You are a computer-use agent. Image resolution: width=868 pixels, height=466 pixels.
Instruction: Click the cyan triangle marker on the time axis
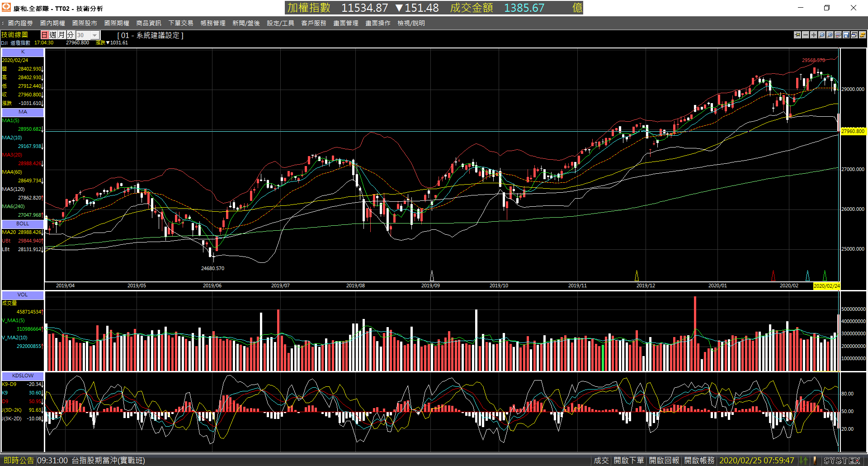coord(808,276)
